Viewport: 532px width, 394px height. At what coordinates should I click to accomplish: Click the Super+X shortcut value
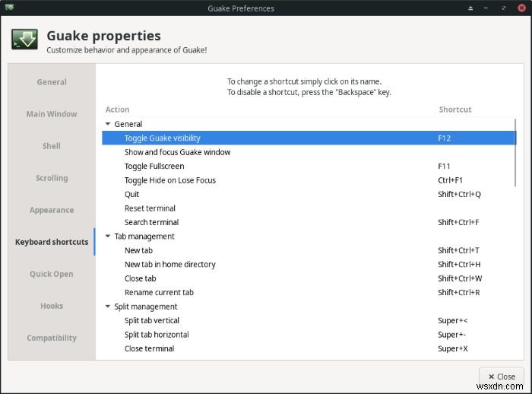[x=453, y=348]
